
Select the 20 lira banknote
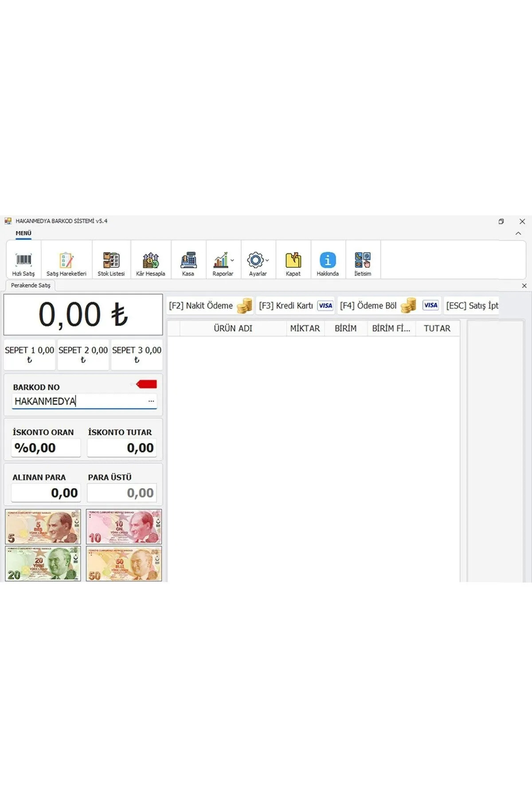pos(43,563)
